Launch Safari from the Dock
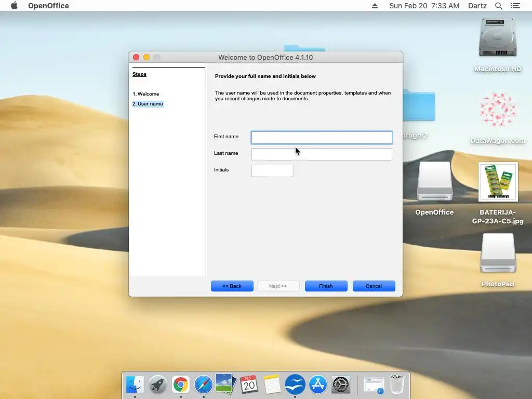 pyautogui.click(x=204, y=384)
